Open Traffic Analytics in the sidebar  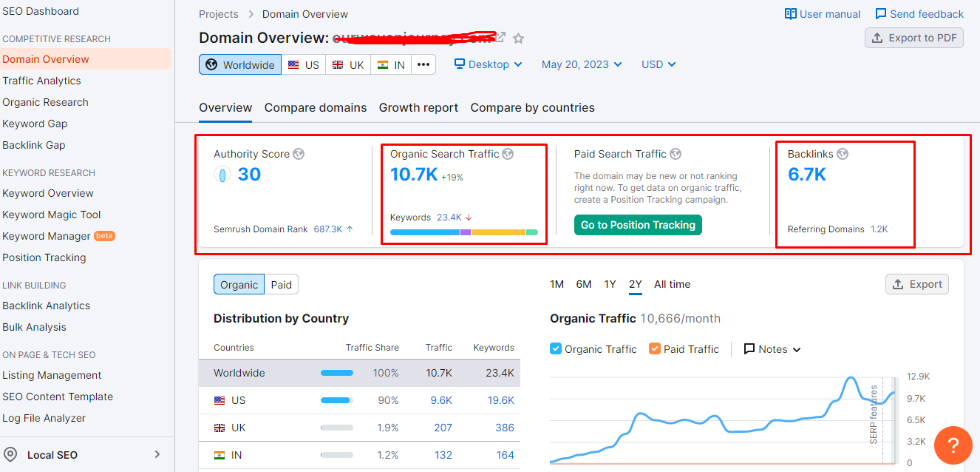[42, 81]
